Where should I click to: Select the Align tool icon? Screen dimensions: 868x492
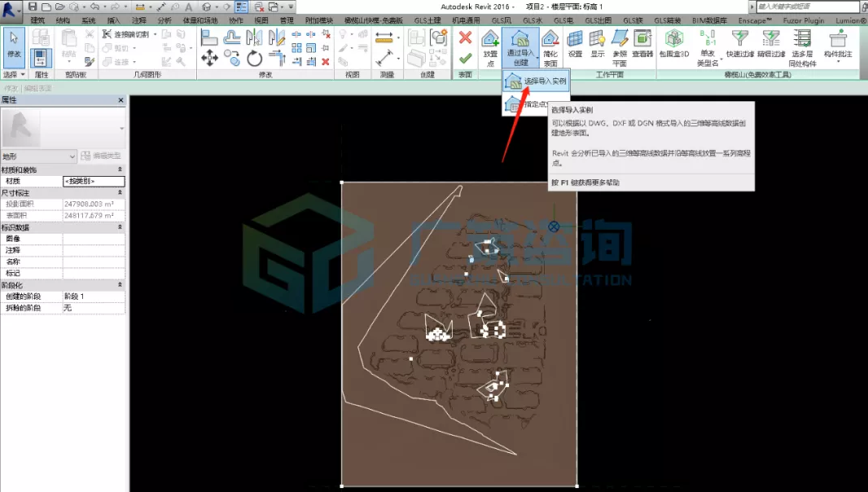tap(208, 37)
